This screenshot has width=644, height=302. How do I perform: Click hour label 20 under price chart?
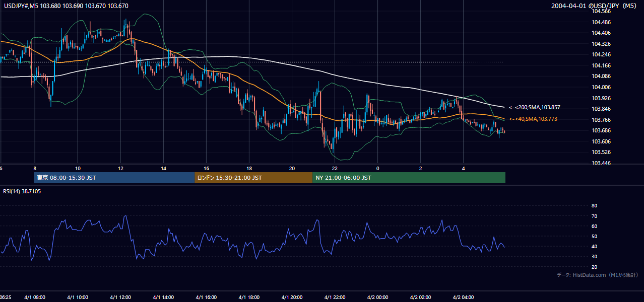(x=292, y=168)
